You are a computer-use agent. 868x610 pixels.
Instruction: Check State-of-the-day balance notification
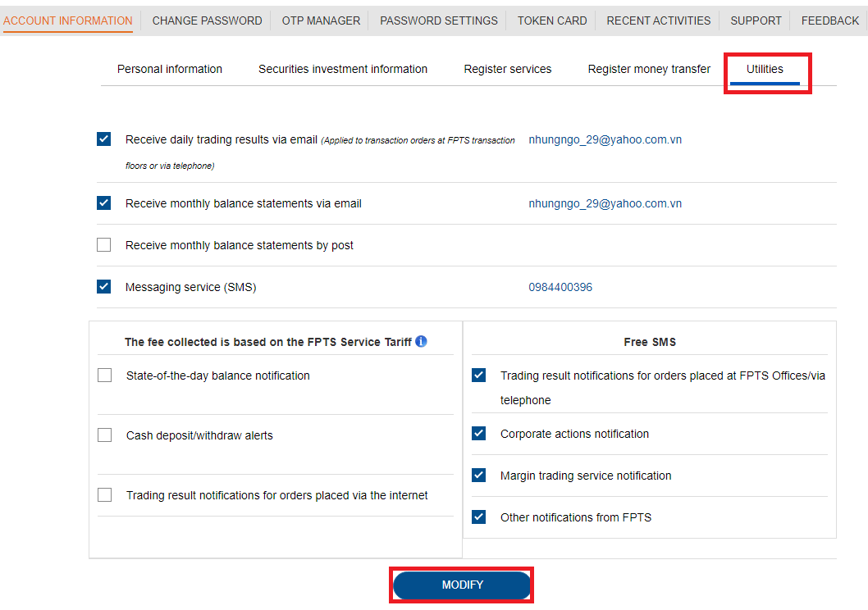pyautogui.click(x=105, y=375)
